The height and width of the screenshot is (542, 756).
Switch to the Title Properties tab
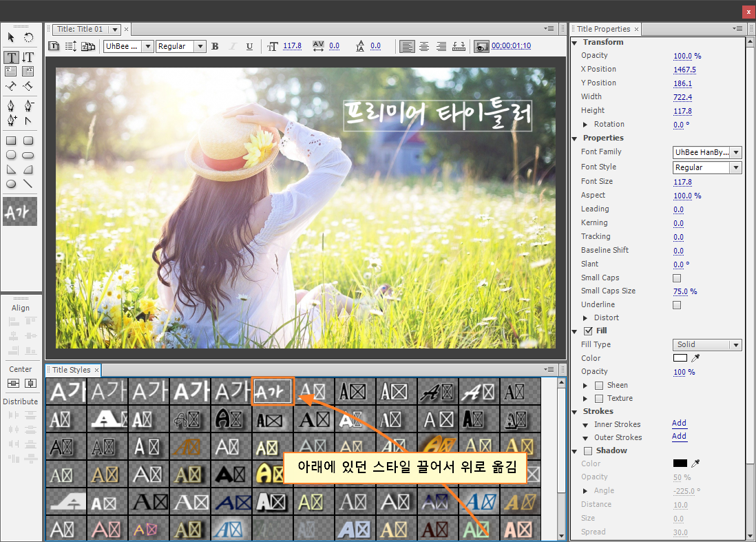603,29
